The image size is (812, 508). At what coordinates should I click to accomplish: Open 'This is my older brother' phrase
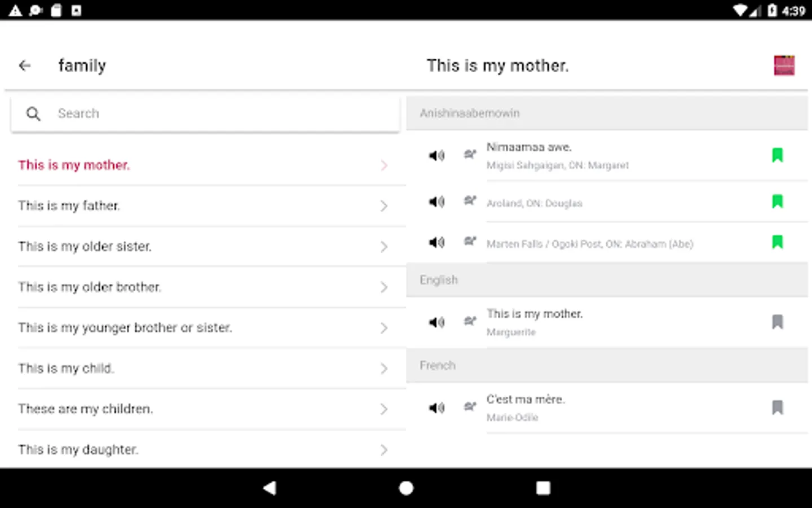(90, 287)
